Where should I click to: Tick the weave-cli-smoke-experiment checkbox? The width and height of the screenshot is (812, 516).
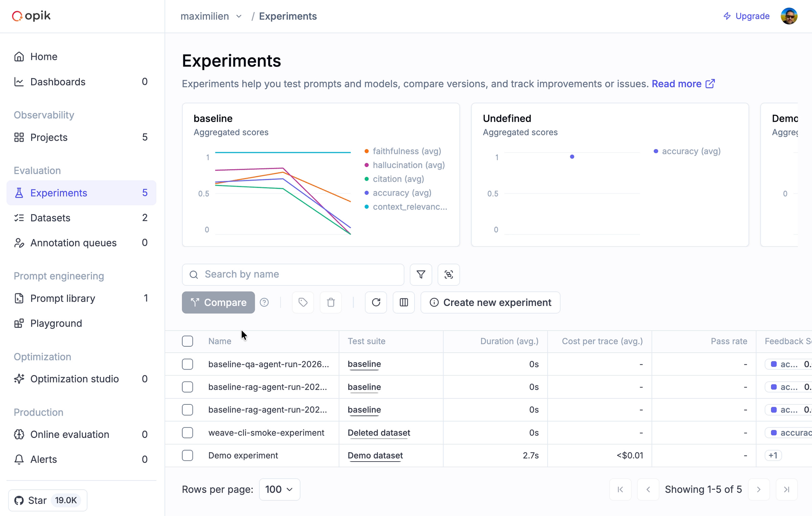click(187, 432)
